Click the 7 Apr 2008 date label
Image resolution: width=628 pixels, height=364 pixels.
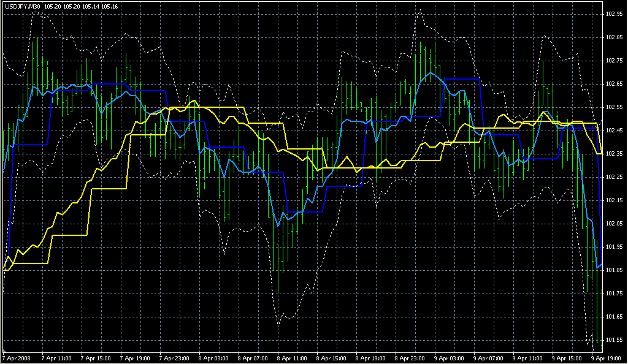point(17,357)
